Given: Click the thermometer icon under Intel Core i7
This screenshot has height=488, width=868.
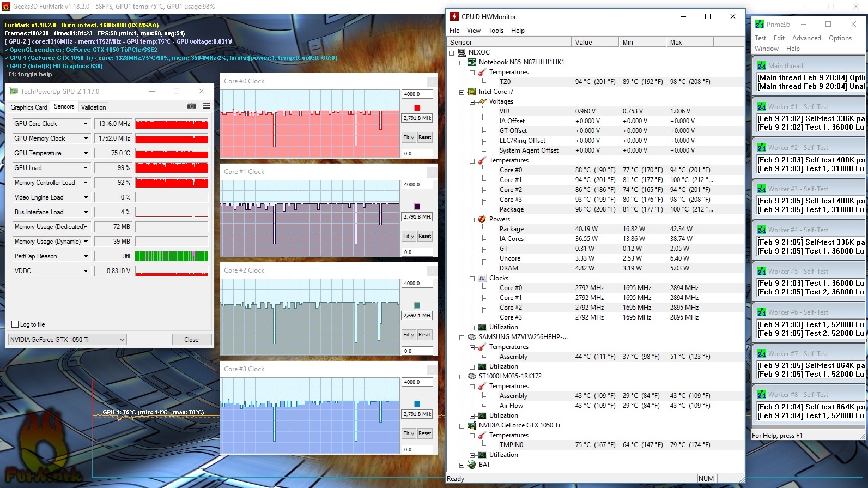Looking at the screenshot, I should [482, 160].
